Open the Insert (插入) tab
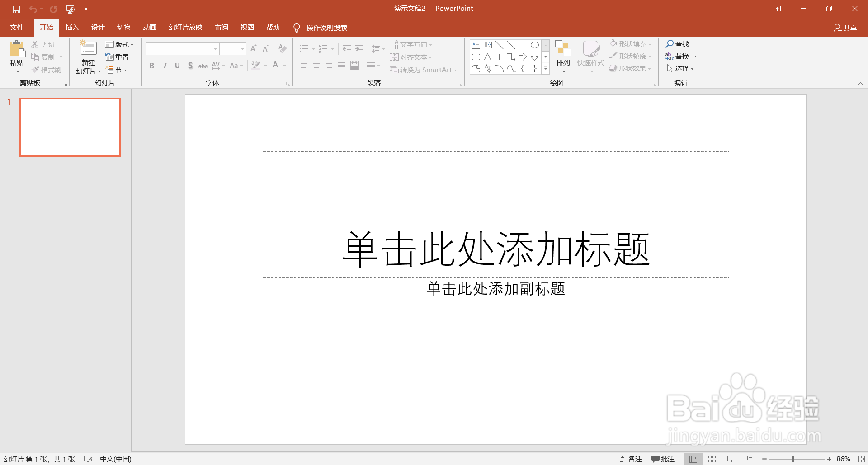 coord(72,28)
